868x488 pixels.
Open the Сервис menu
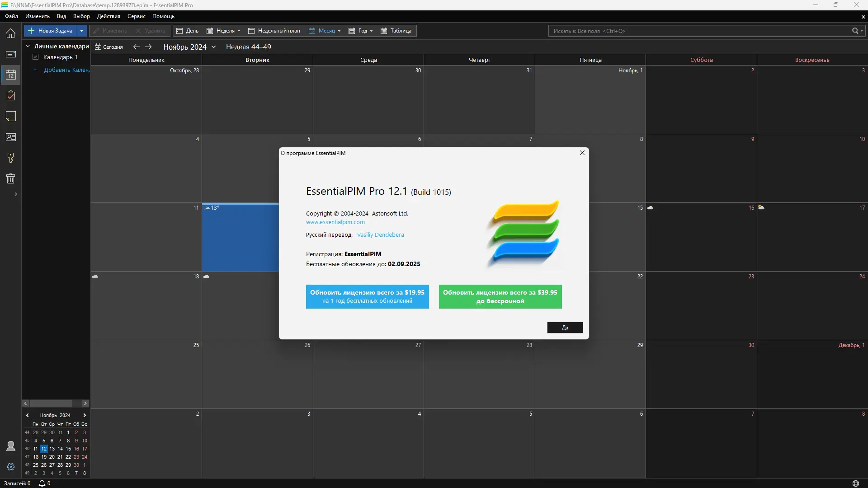tap(136, 16)
